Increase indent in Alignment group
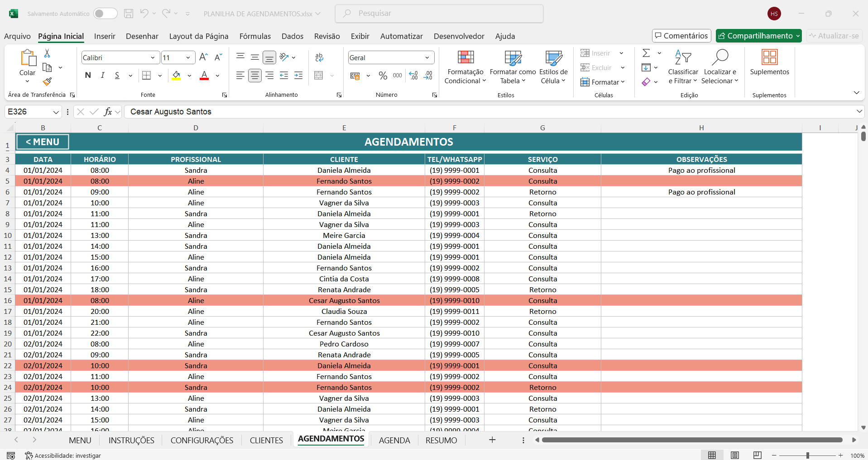Screen dimensions: 868x460 [298, 76]
